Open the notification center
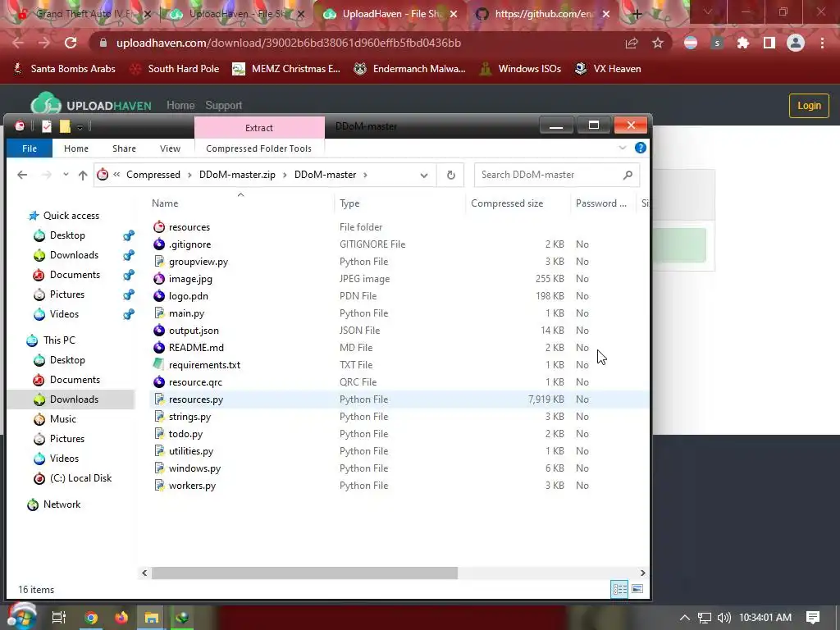The width and height of the screenshot is (840, 630). (x=813, y=617)
